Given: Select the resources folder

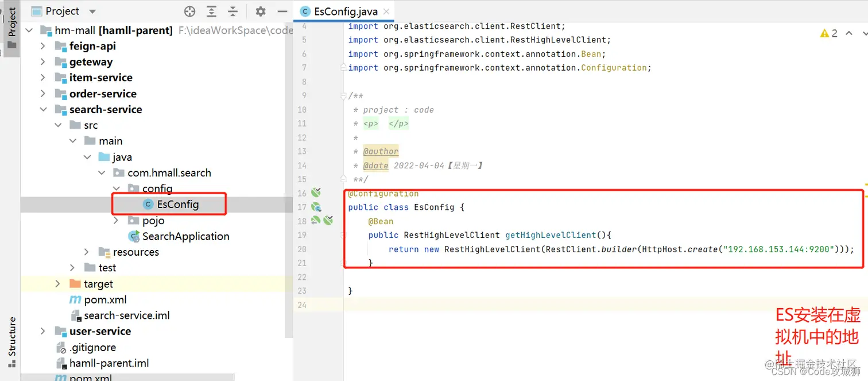Looking at the screenshot, I should coord(135,252).
